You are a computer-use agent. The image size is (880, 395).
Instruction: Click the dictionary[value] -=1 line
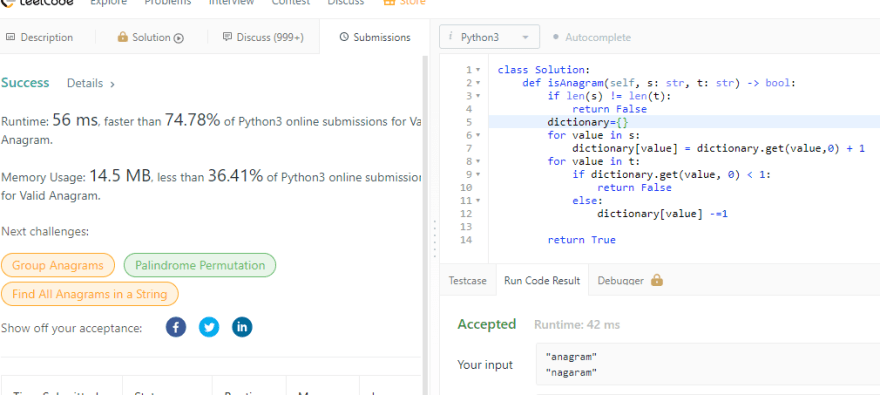point(662,214)
